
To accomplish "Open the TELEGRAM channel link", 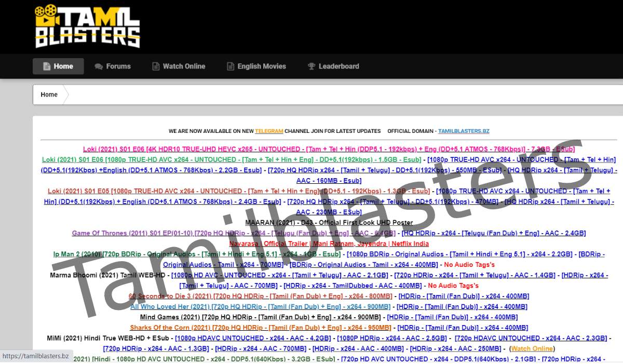I will point(269,131).
